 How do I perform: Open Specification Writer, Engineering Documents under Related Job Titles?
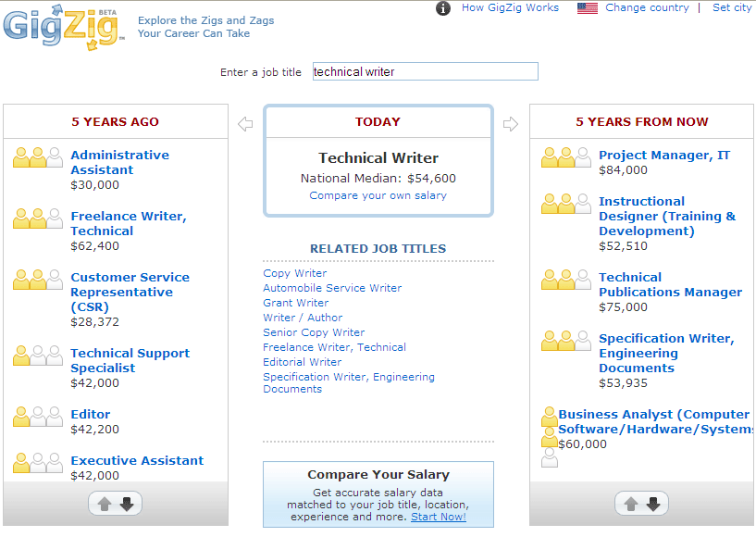[x=349, y=382]
